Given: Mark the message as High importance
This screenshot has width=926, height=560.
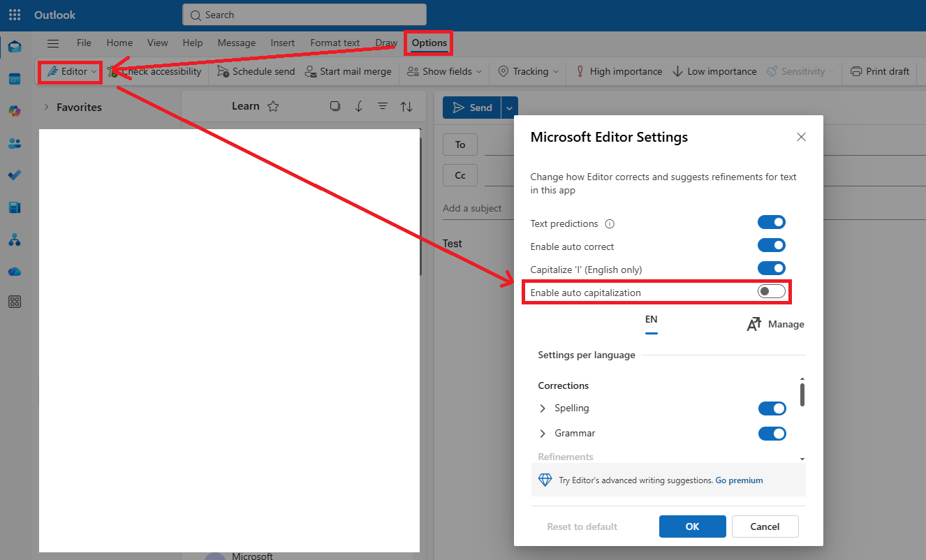Looking at the screenshot, I should [619, 71].
